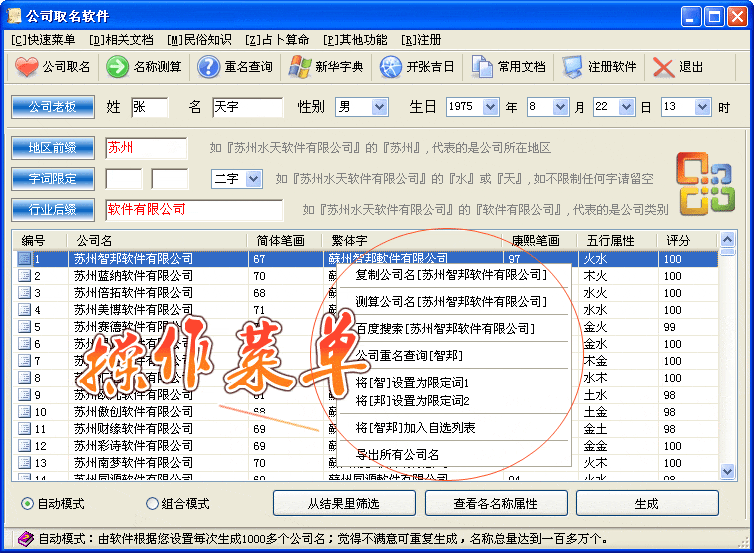Open 重名查询 question mark tool
Viewport: 754px width, 553px height.
208,67
